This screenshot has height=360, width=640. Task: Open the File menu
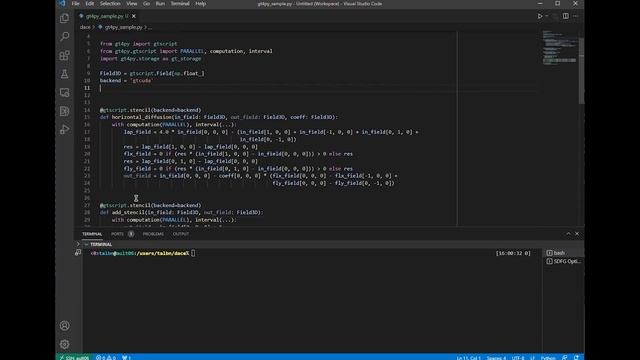click(x=76, y=4)
